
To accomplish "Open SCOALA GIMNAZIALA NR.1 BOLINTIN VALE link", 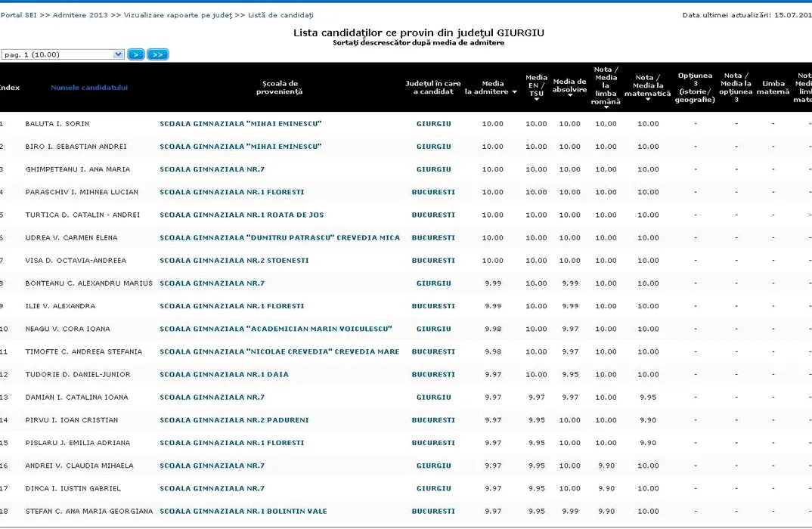I will (x=243, y=512).
